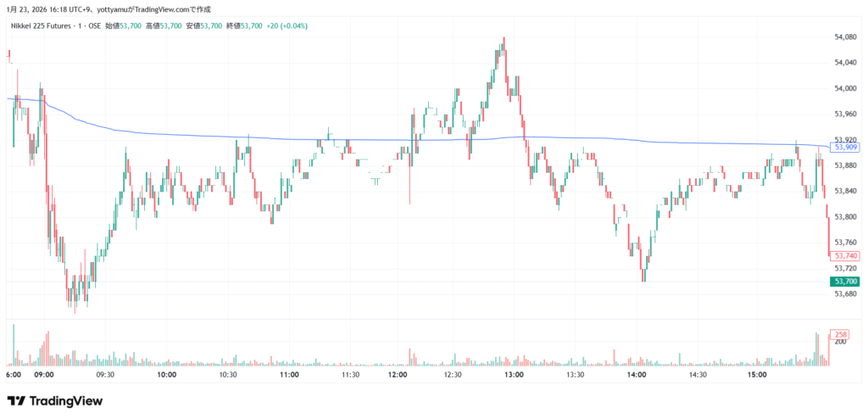Click the TradingView logo icon

click(x=16, y=401)
